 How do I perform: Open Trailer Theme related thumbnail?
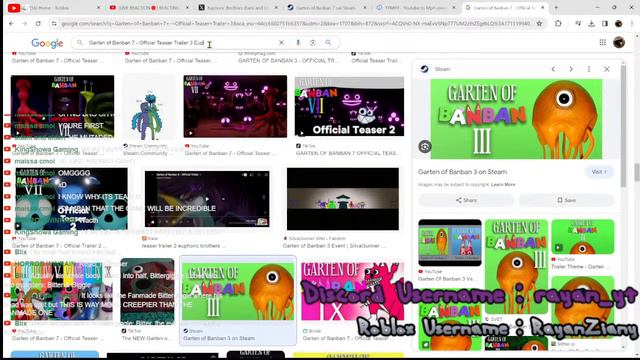pos(582,237)
